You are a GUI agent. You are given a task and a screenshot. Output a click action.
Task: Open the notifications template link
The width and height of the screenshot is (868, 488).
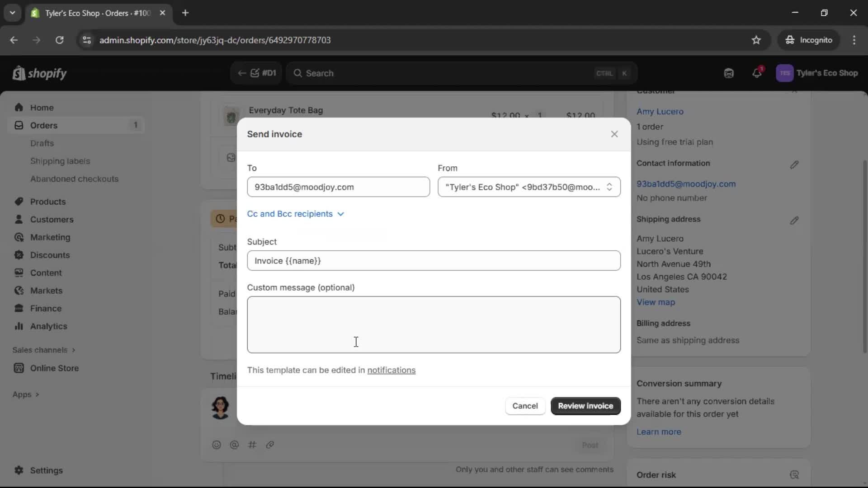pos(392,370)
